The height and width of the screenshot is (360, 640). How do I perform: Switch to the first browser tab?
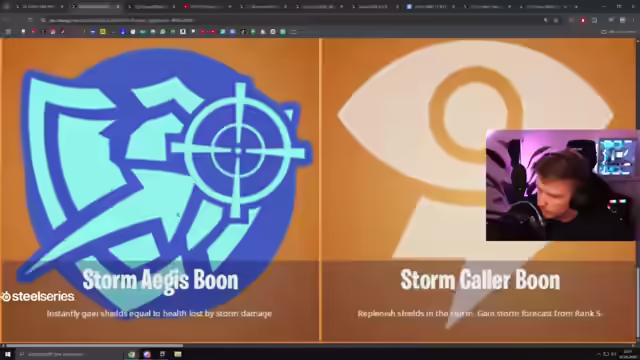pos(40,7)
